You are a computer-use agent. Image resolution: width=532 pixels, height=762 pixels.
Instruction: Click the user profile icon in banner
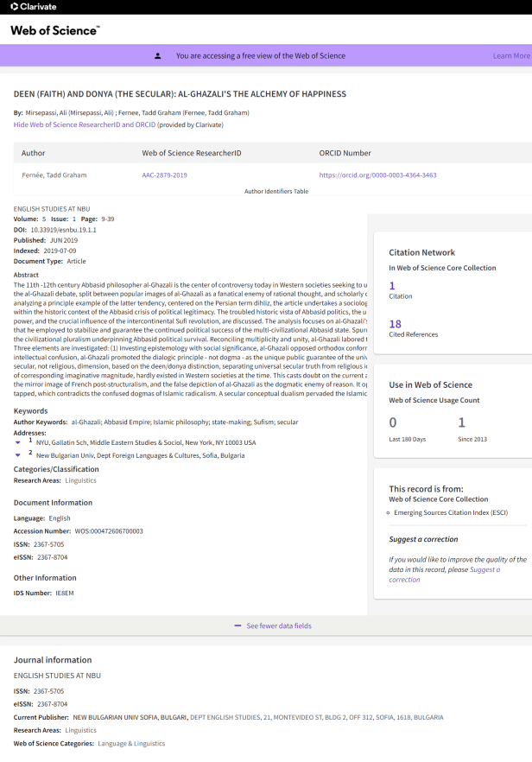click(157, 56)
